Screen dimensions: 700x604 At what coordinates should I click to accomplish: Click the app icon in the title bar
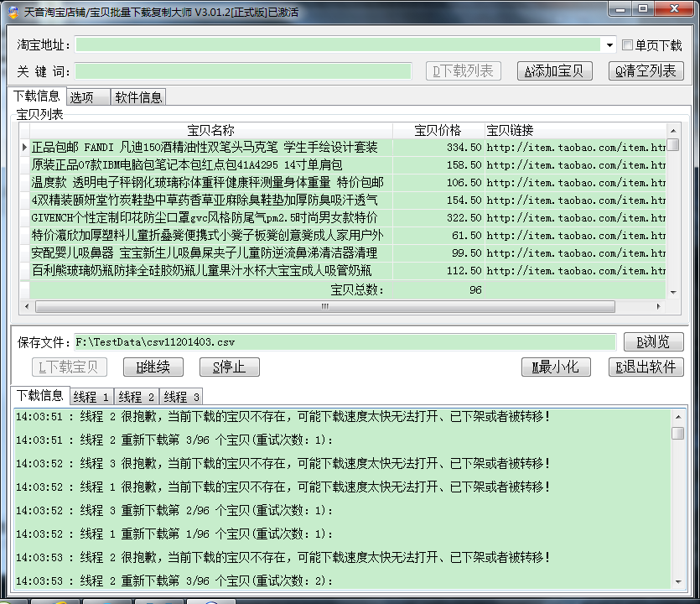[x=13, y=12]
